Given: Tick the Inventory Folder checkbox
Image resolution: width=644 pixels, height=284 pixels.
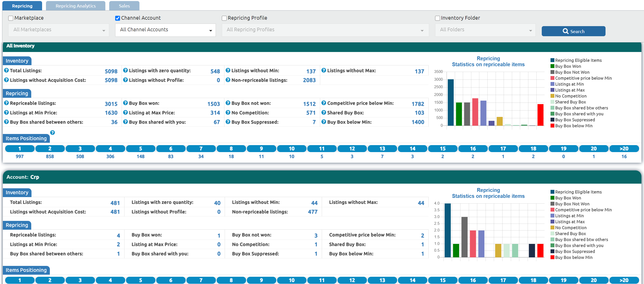Looking at the screenshot, I should [437, 18].
